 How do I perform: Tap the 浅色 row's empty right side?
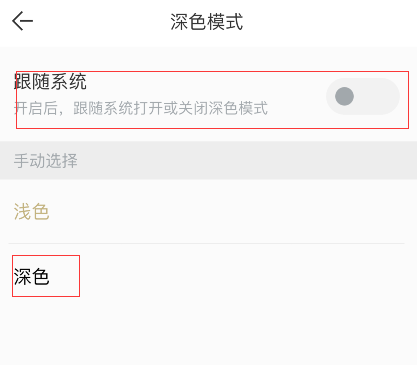[233, 212]
